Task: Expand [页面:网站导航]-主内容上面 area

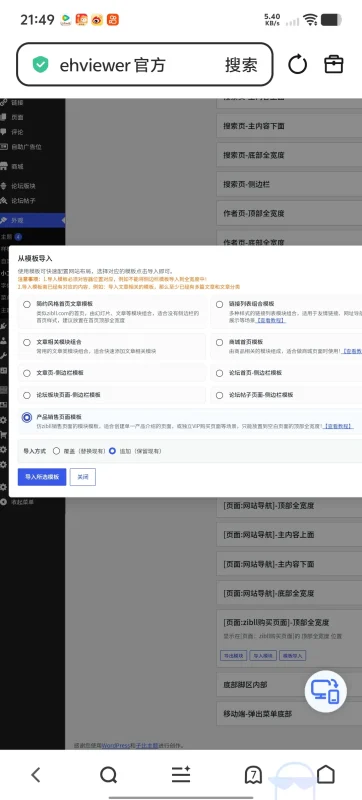Action: pyautogui.click(x=289, y=535)
